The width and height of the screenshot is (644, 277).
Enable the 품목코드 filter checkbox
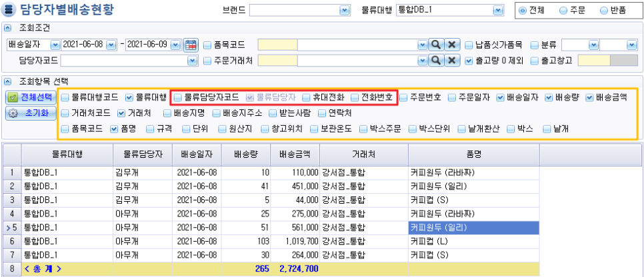pyautogui.click(x=207, y=45)
